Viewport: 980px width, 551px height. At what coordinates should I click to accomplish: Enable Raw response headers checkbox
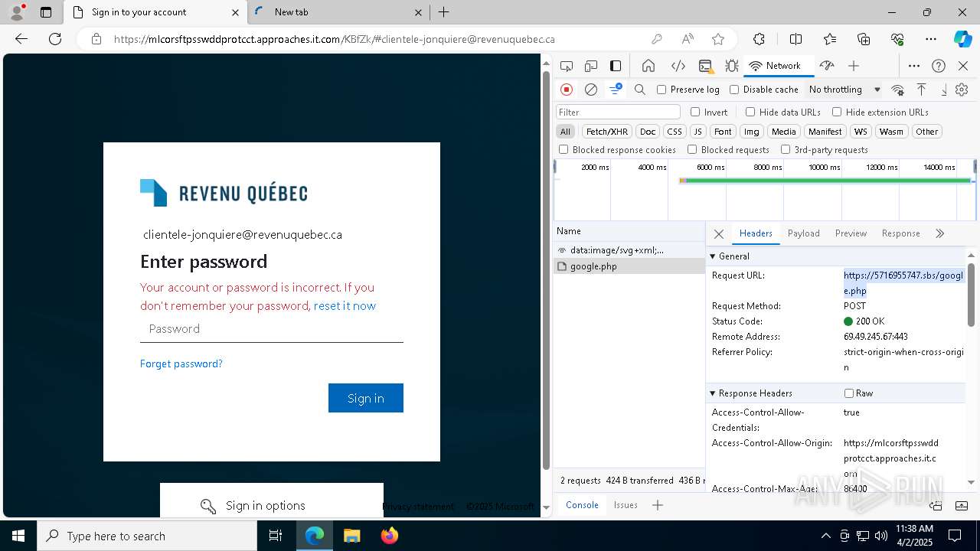click(x=849, y=393)
